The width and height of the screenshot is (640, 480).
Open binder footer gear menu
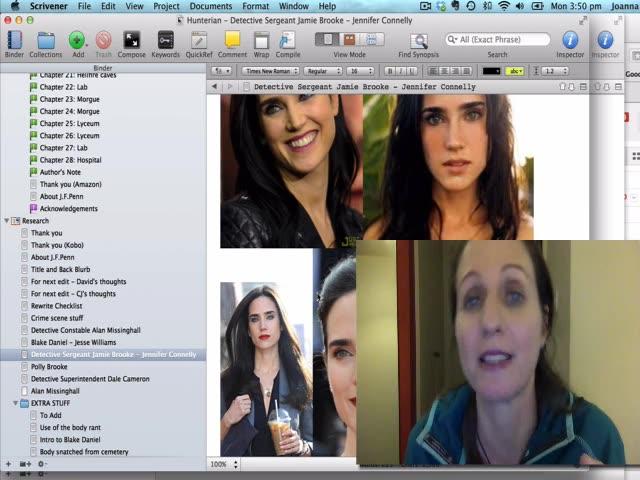(x=42, y=464)
